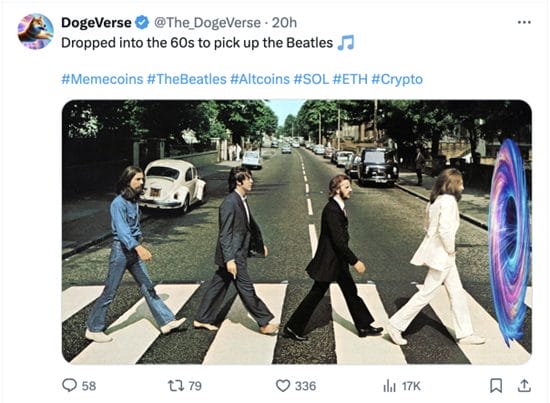Open the DogeVerse display name
Viewport: 550px width, 403px height.
[96, 23]
